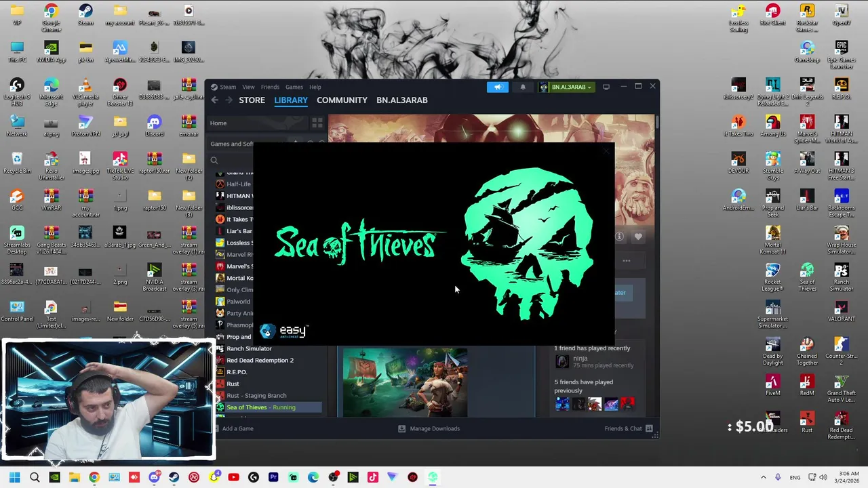The height and width of the screenshot is (488, 868).
Task: Select NVIDIA App desktop icon
Action: 51,53
